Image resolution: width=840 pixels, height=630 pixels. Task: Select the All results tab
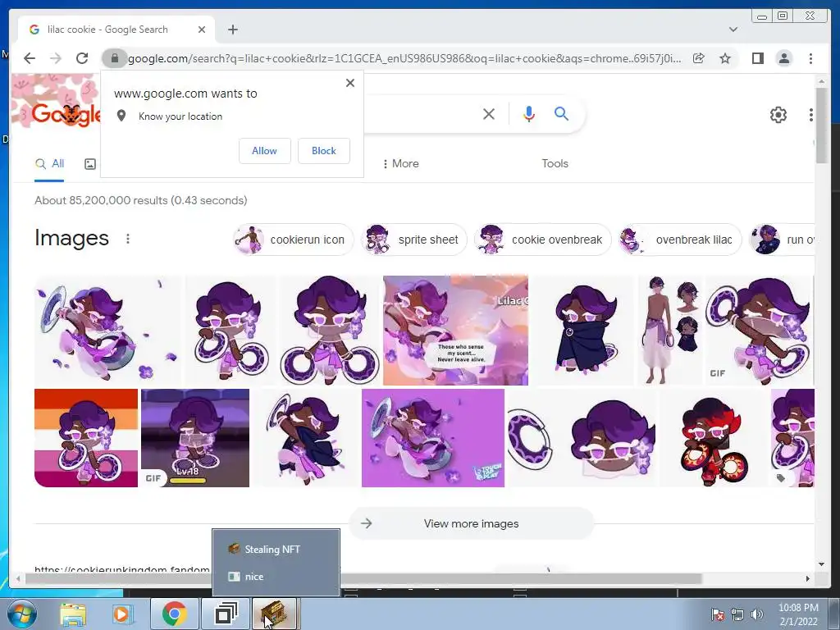(49, 164)
